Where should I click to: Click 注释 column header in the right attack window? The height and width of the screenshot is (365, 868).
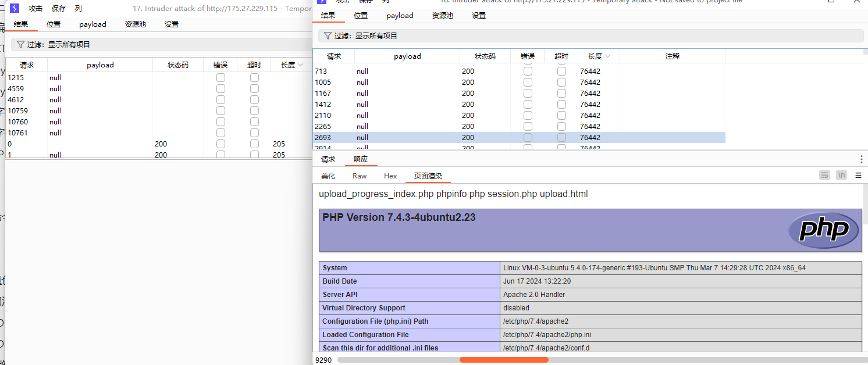pyautogui.click(x=673, y=56)
